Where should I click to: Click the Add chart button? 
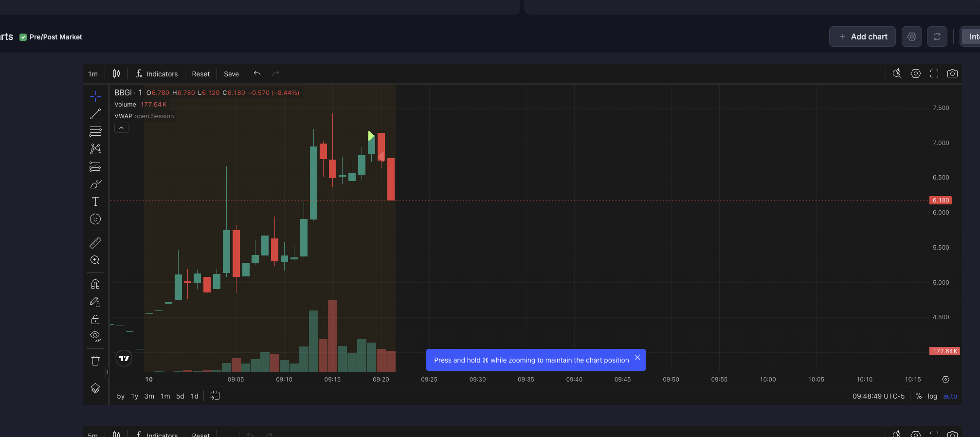pos(862,36)
